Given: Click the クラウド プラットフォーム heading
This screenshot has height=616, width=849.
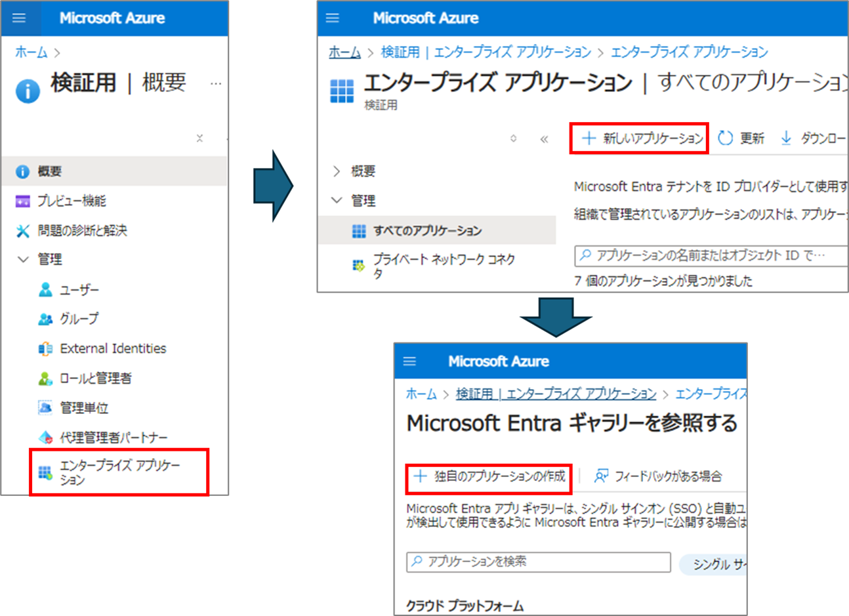Looking at the screenshot, I should pyautogui.click(x=465, y=606).
